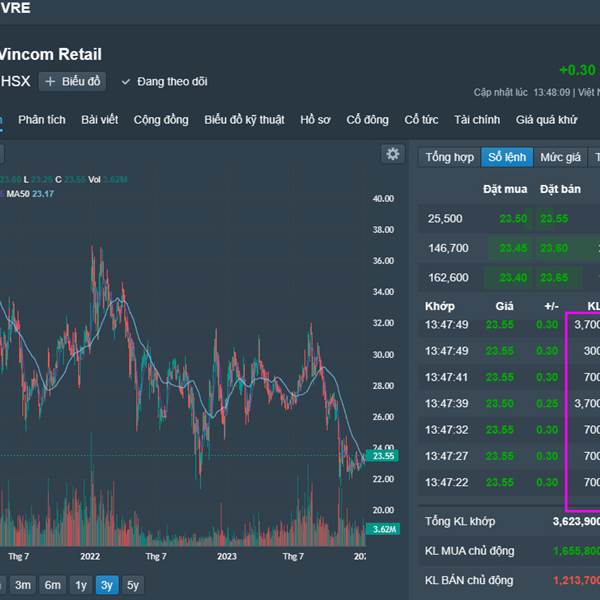Click the 146,700 buy volume cell
Screen dimensions: 600x600
[448, 248]
